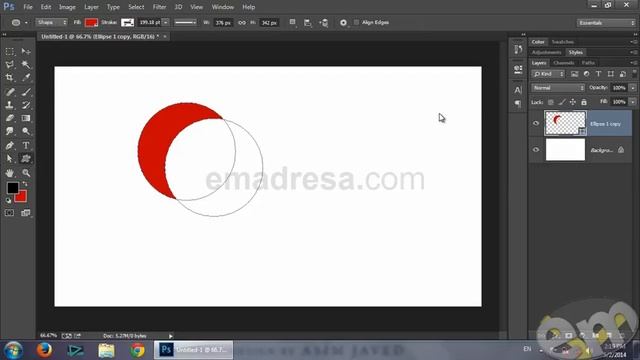This screenshot has height=360, width=640.
Task: Select the Type tool
Action: point(26,145)
